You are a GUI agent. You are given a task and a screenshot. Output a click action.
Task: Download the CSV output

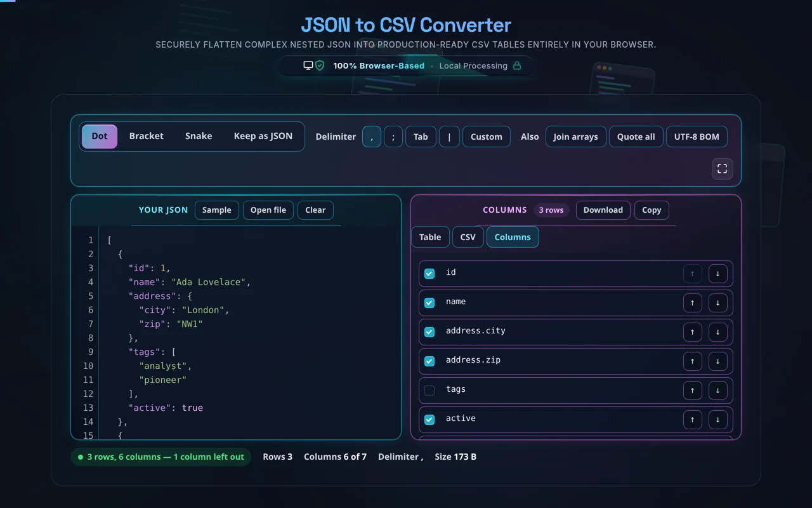pos(603,210)
